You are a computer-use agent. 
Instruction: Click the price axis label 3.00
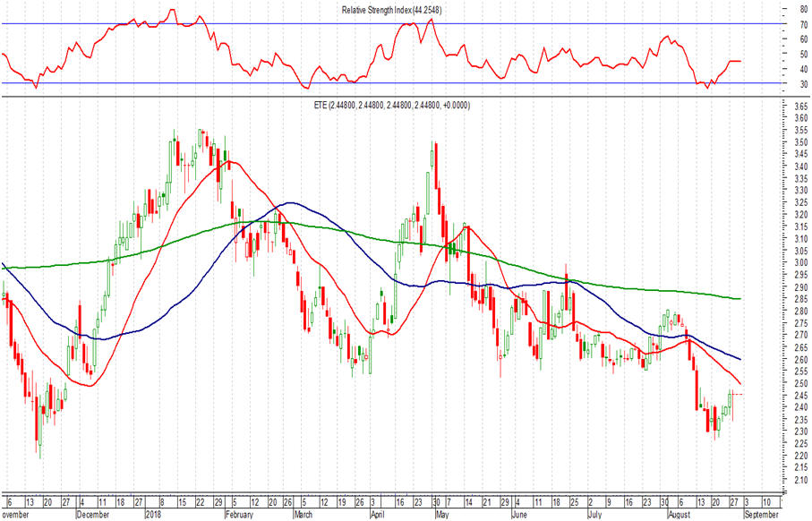coord(800,263)
